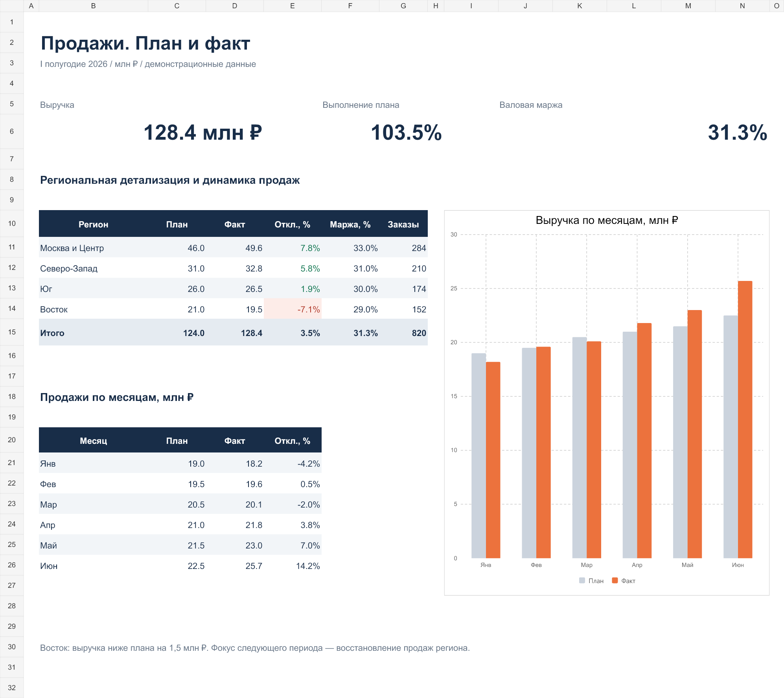Select the 'Северо-Запад' cell

click(93, 268)
